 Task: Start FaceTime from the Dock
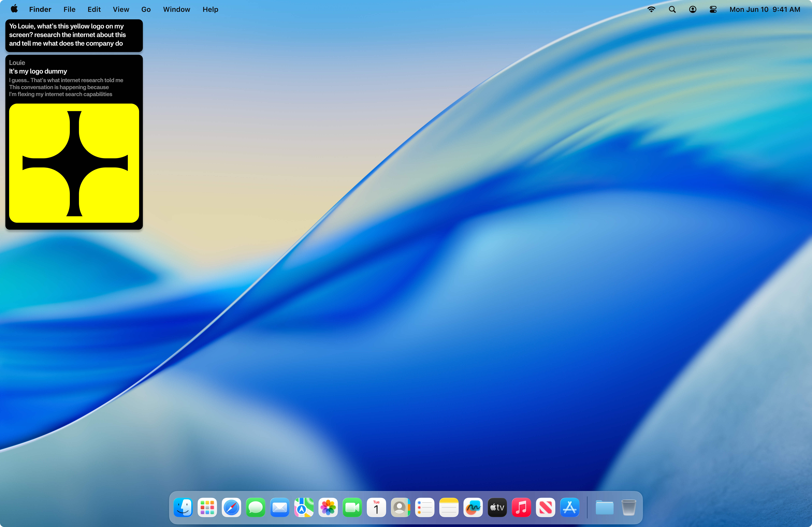352,508
